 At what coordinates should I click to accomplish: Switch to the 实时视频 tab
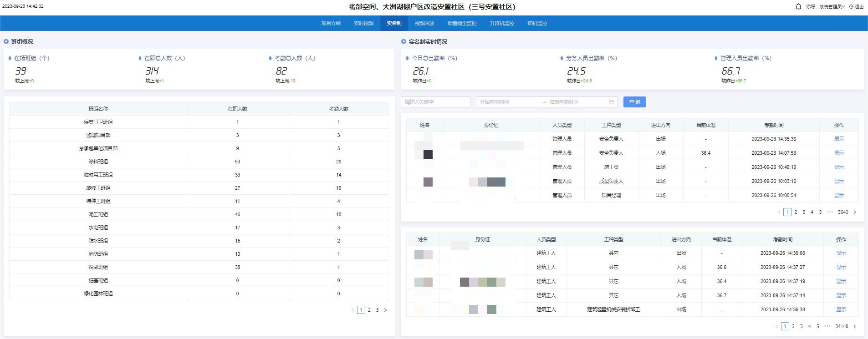363,23
